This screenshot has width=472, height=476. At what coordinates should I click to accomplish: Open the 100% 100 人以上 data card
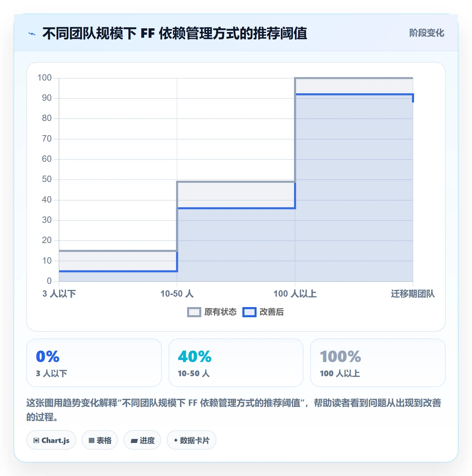click(378, 363)
